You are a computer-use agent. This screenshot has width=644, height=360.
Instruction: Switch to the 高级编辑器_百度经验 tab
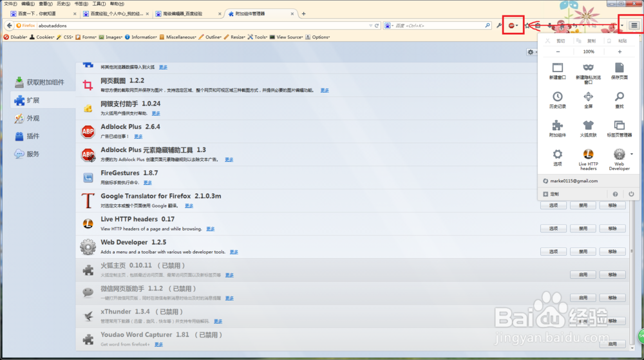(188, 14)
